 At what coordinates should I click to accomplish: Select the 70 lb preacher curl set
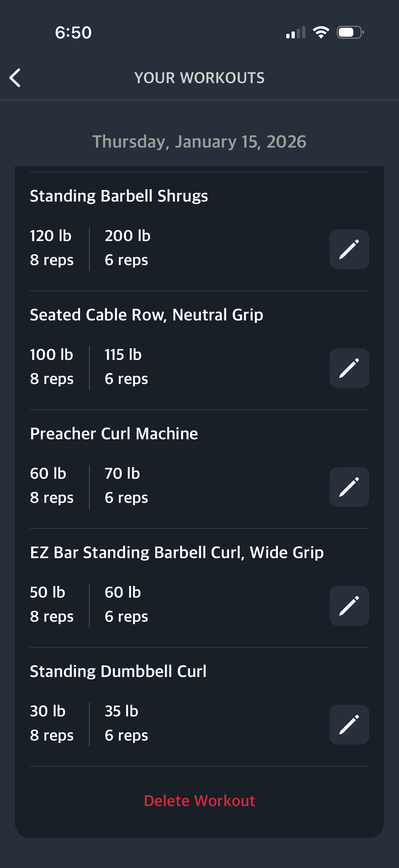(x=126, y=485)
